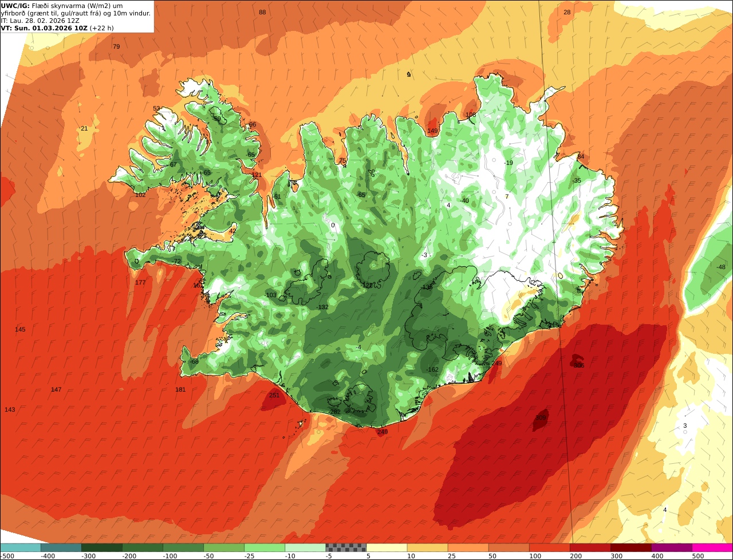This screenshot has height=560, width=733.
Task: Click the value '21' west of the Westfjords
Action: 84,128
